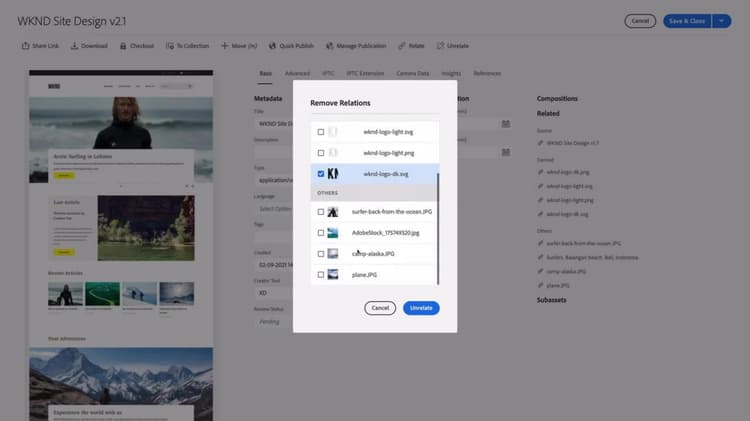Switch to the Advanced tab
The width and height of the screenshot is (750, 421).
pos(298,74)
